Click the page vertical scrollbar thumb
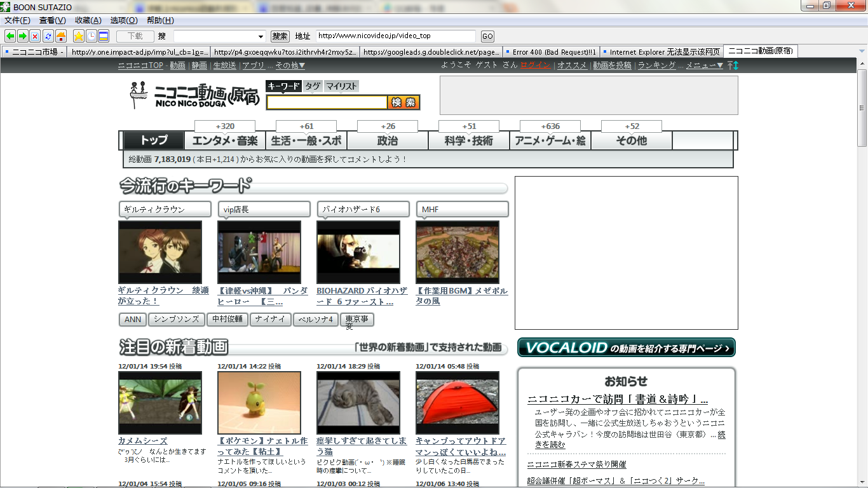This screenshot has width=868, height=488. pos(862,107)
